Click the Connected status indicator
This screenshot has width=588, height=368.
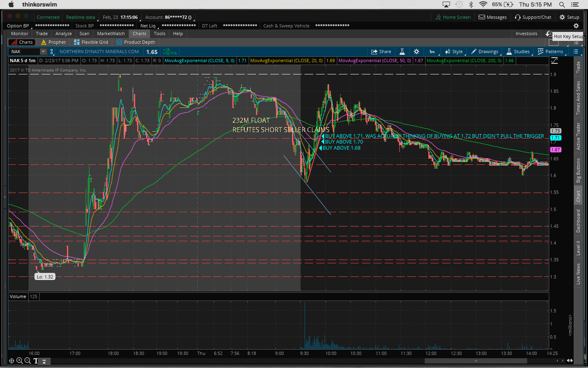coord(48,17)
